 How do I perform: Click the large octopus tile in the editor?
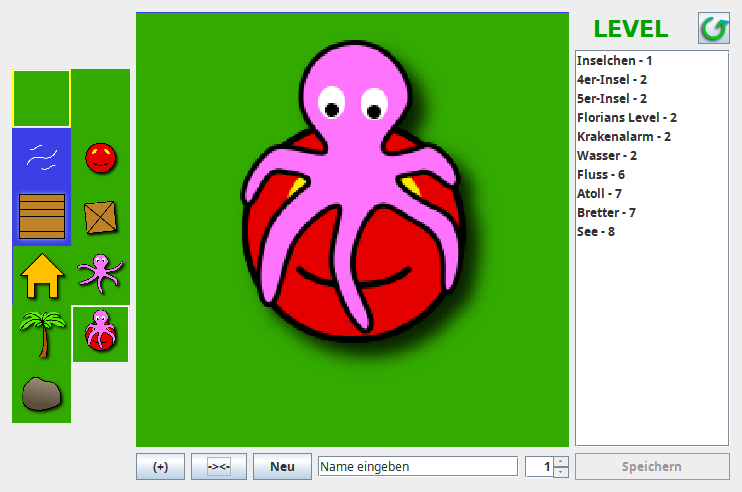coord(352,229)
